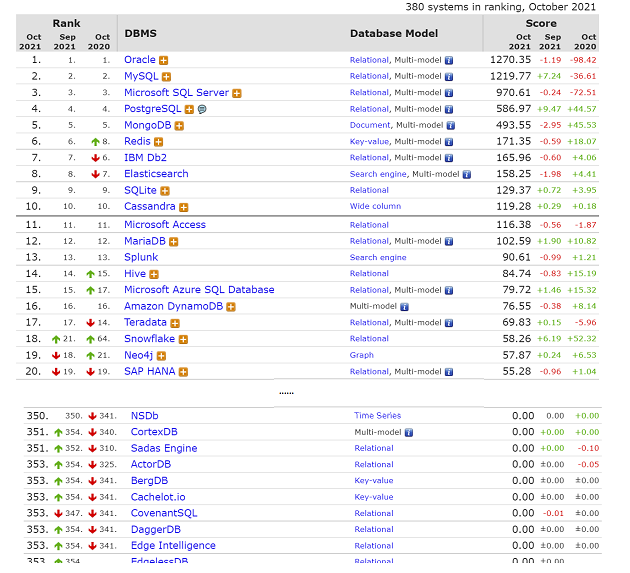Click the Multi-model info icon in SAP HANA row
630x573 pixels.
tap(449, 372)
